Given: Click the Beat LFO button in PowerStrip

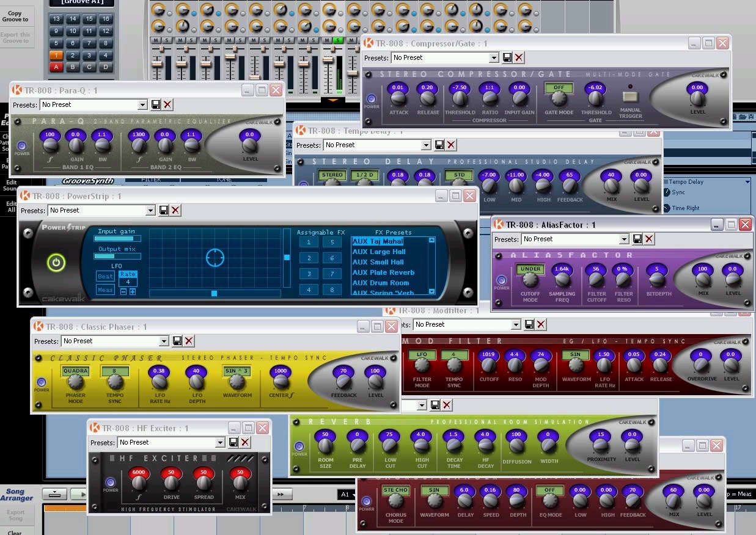Looking at the screenshot, I should click(x=106, y=277).
